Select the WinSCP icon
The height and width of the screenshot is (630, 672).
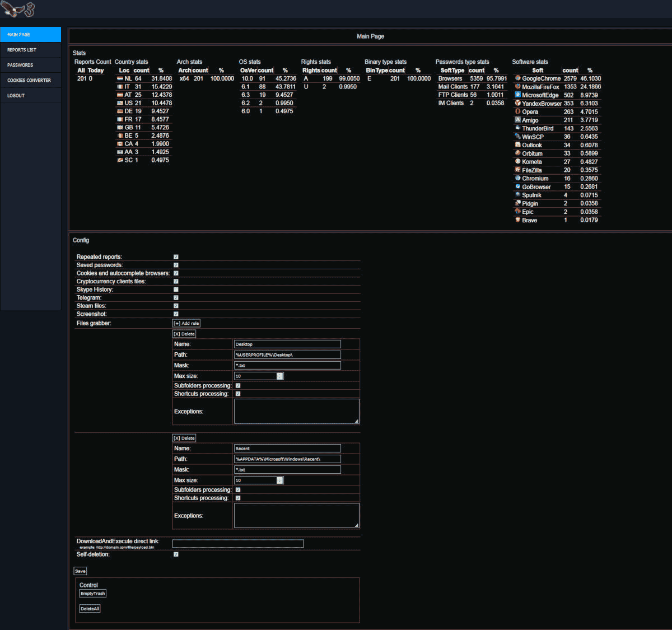517,136
